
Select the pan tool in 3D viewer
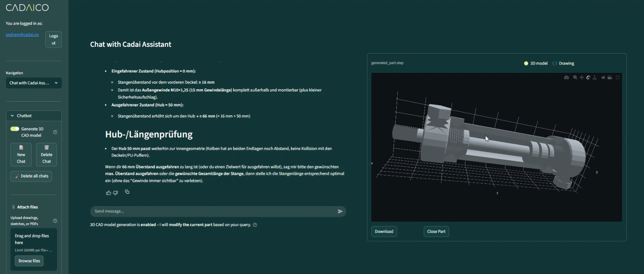tap(582, 77)
